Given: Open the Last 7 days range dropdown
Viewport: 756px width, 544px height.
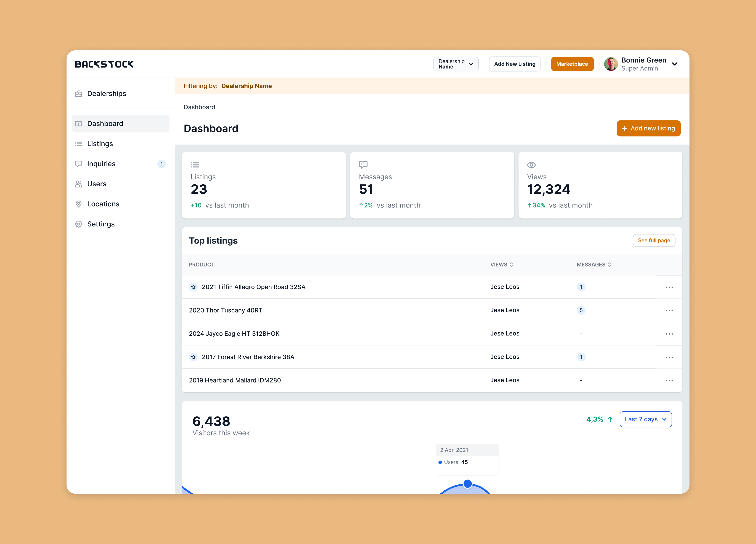Looking at the screenshot, I should [645, 419].
